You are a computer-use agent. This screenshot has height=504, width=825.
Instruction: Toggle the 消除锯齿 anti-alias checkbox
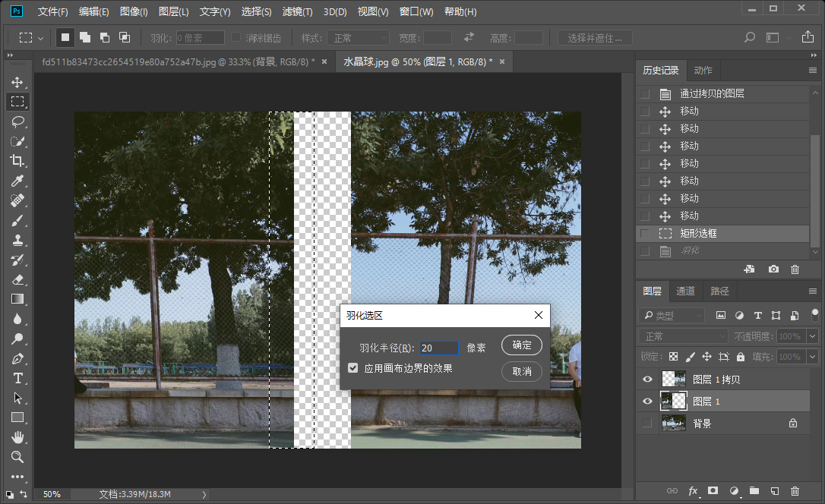236,37
